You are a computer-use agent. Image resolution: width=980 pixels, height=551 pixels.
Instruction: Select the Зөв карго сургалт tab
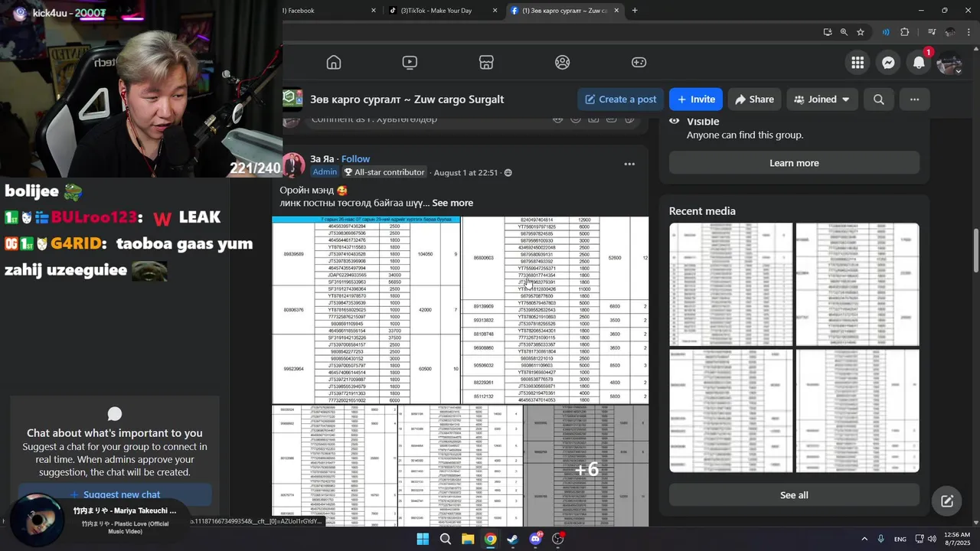(x=565, y=11)
